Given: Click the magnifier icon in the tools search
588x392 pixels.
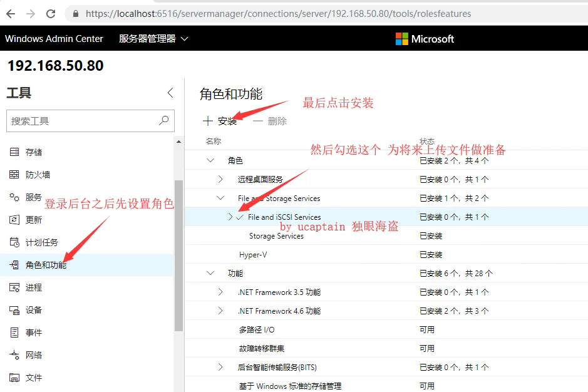Looking at the screenshot, I should point(164,120).
